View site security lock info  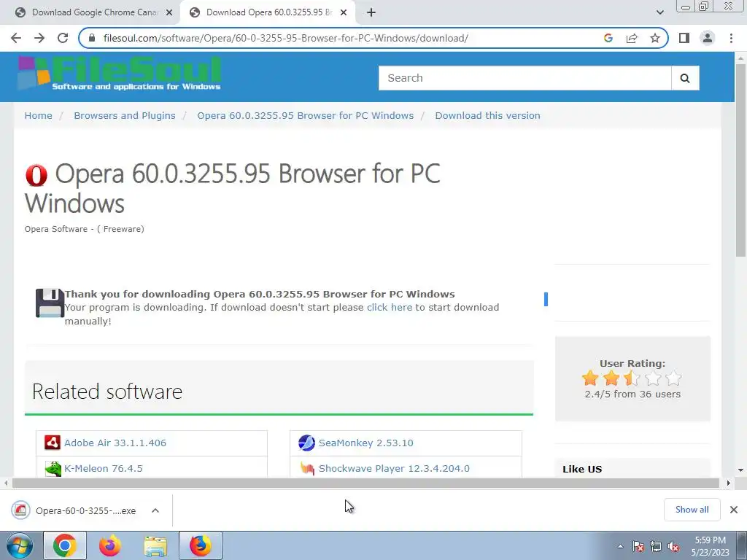[92, 38]
